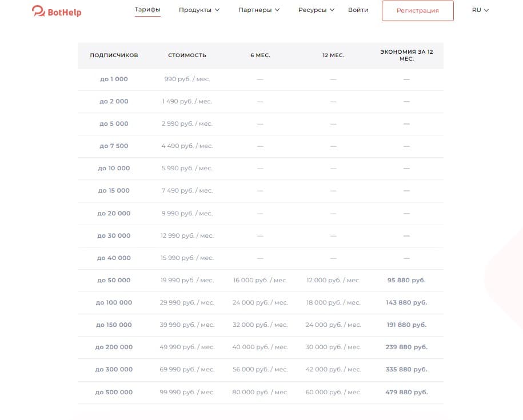Click the 6 МЕС. column header
Viewport: 523px width, 420px height.
pos(260,55)
